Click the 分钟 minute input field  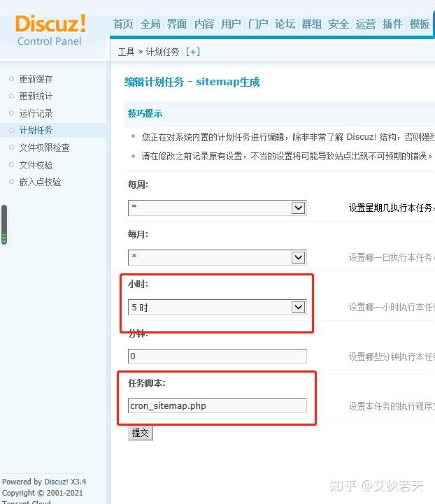tap(217, 356)
